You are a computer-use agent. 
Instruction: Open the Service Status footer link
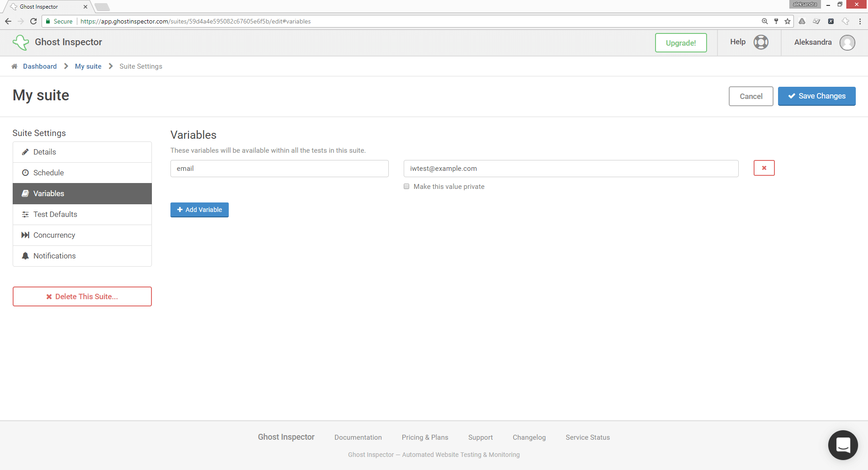pos(588,437)
